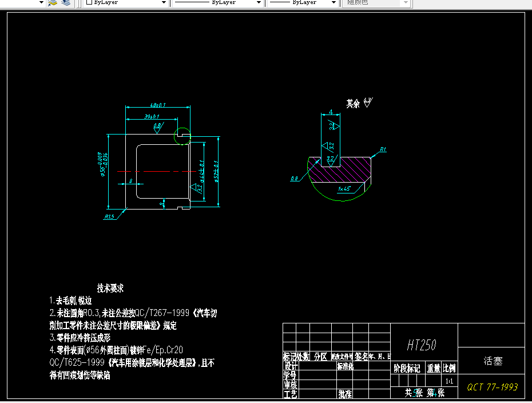Select the ø44±0.1 diameter dimension
The width and height of the screenshot is (532, 403).
pyautogui.click(x=201, y=171)
